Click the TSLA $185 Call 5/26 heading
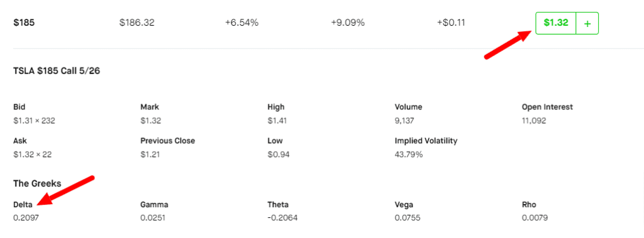 click(x=57, y=71)
